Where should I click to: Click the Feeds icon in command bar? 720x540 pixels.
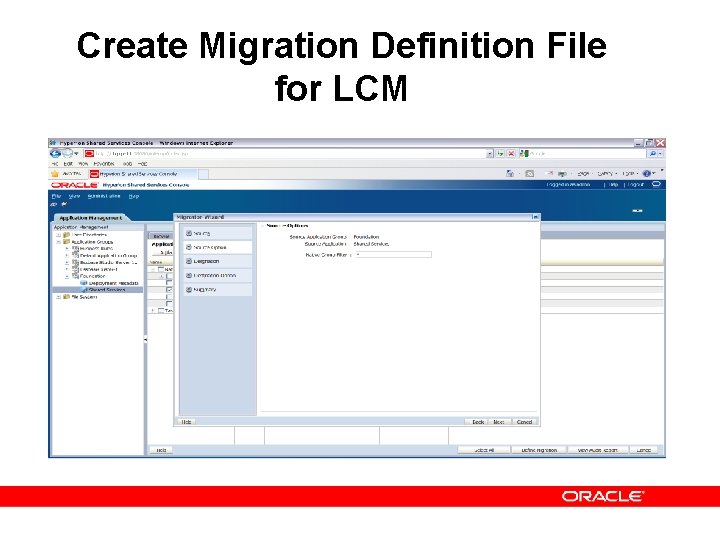pyautogui.click(x=529, y=174)
